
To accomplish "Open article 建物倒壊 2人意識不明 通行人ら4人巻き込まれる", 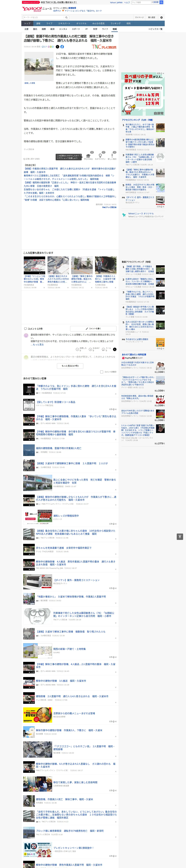I will pyautogui.click(x=72, y=696).
